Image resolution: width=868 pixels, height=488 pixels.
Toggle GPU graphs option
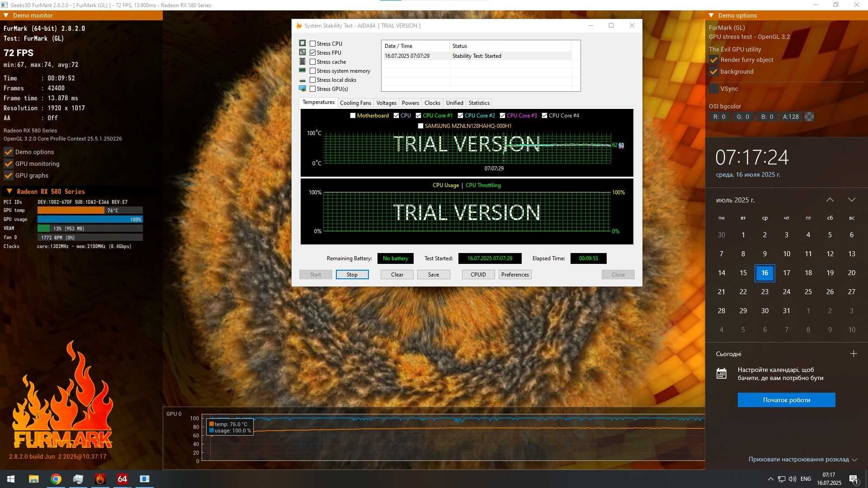click(x=8, y=175)
